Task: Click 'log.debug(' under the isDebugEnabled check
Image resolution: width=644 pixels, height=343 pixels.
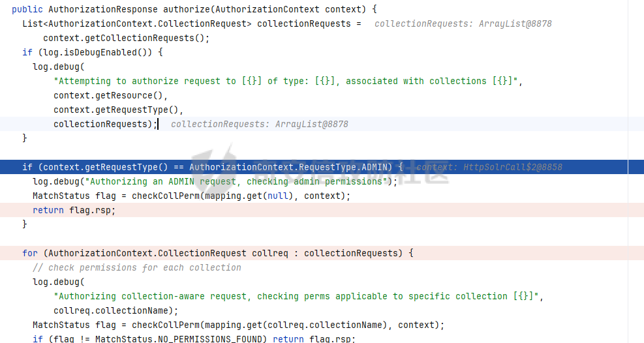Action: [x=58, y=67]
